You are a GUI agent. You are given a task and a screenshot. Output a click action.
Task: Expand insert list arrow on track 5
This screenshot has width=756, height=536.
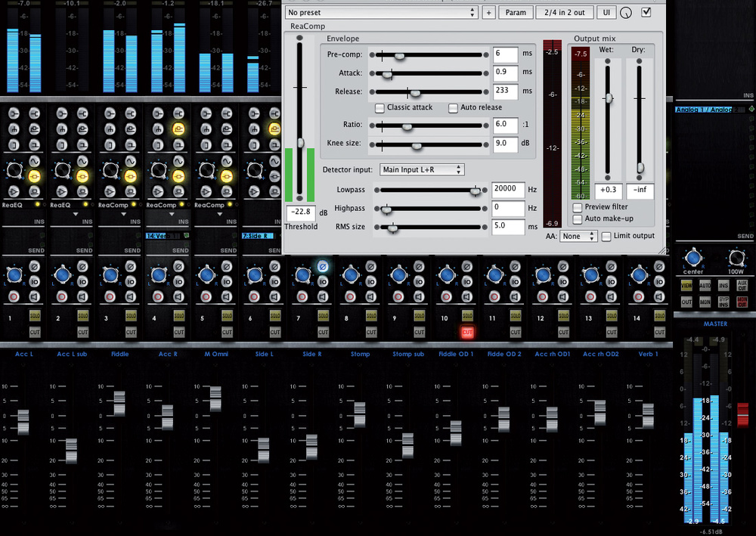click(x=220, y=214)
